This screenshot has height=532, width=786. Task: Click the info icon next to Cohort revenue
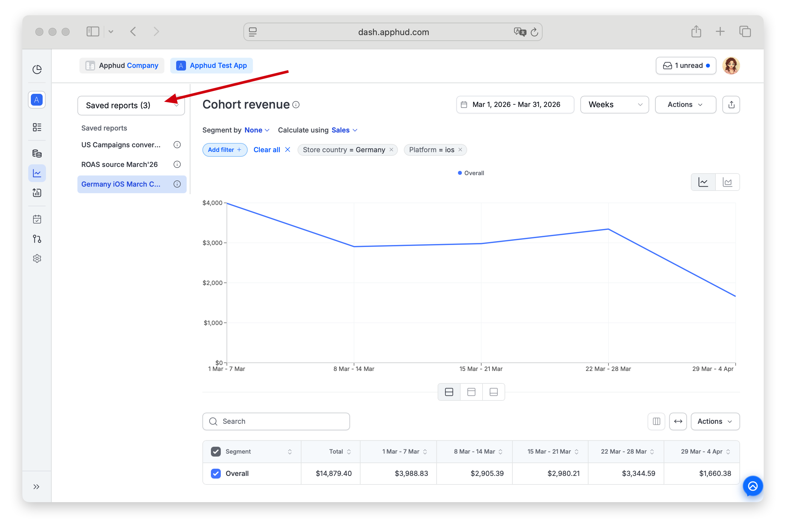[x=296, y=105]
